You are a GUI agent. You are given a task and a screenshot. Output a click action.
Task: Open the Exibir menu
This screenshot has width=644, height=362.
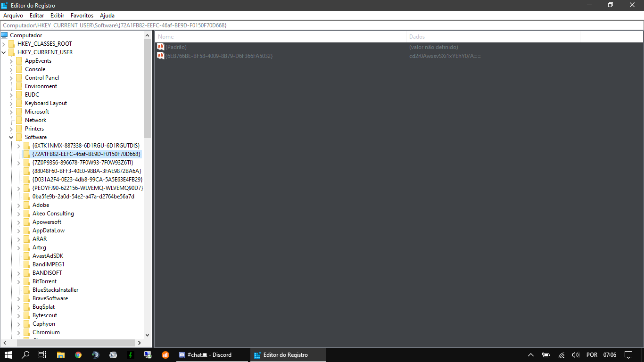[x=58, y=16]
